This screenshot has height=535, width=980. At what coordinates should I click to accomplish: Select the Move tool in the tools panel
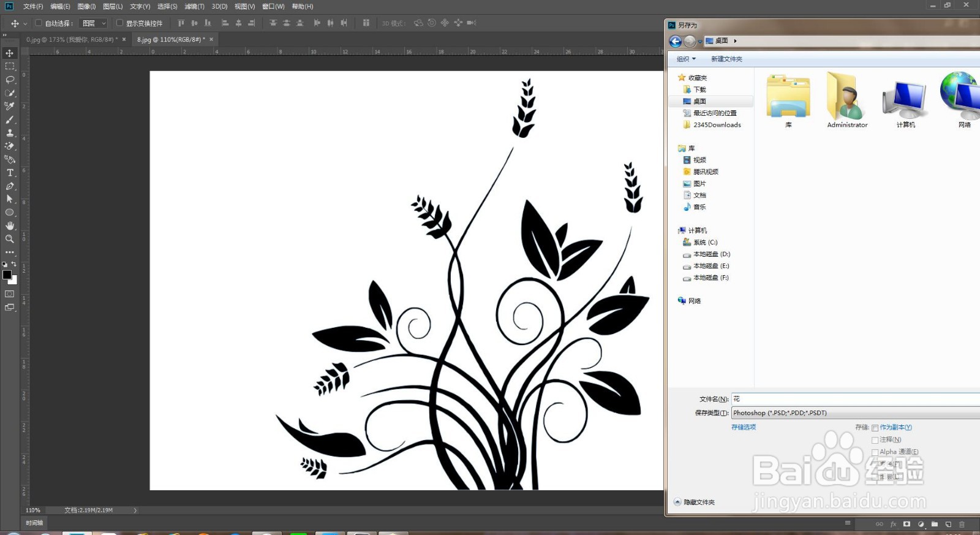pos(10,53)
